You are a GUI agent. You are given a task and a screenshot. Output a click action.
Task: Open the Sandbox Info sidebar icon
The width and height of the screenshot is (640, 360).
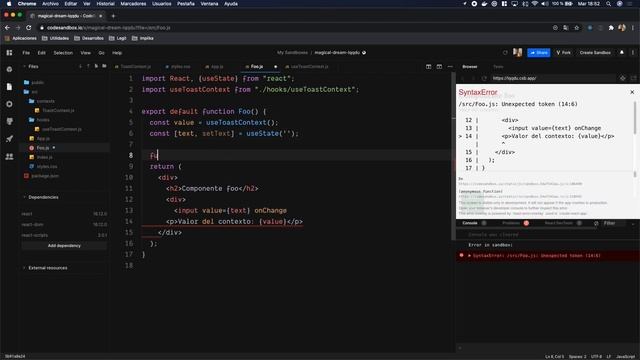[9, 69]
